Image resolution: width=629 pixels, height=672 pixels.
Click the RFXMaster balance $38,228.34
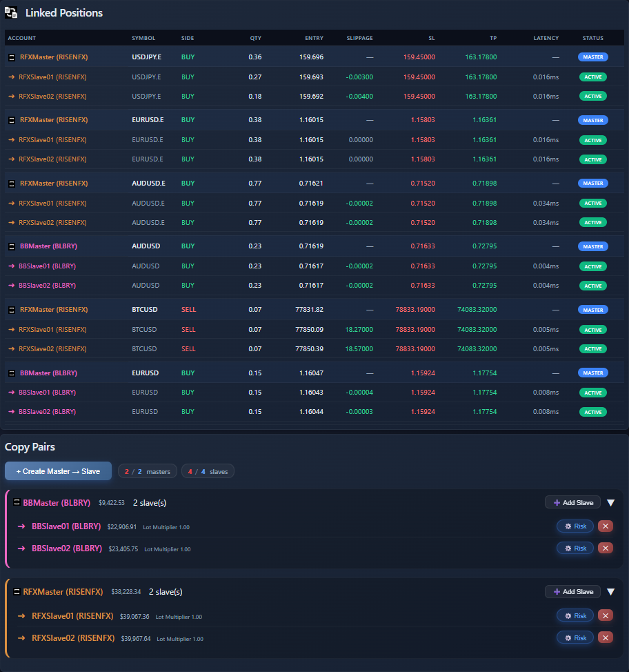tap(126, 592)
